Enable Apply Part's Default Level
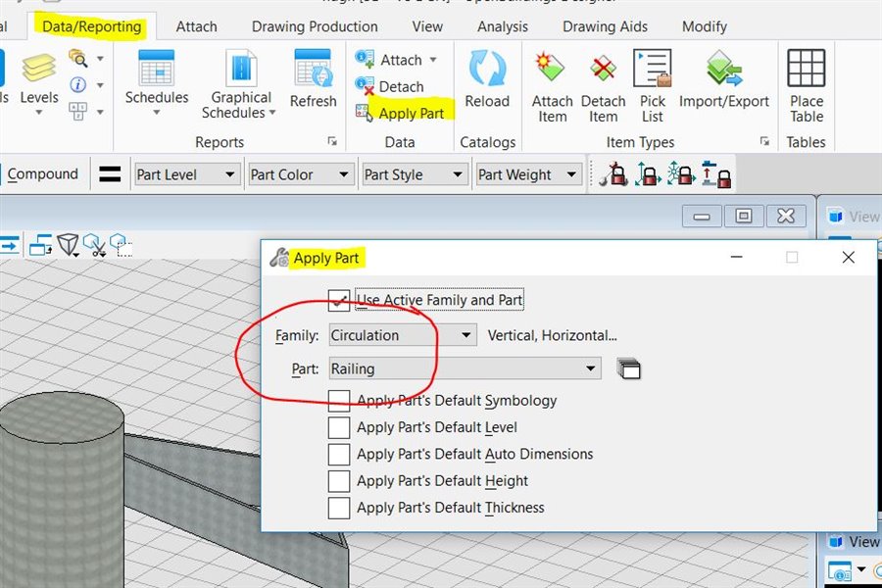The image size is (882, 588). (x=339, y=427)
